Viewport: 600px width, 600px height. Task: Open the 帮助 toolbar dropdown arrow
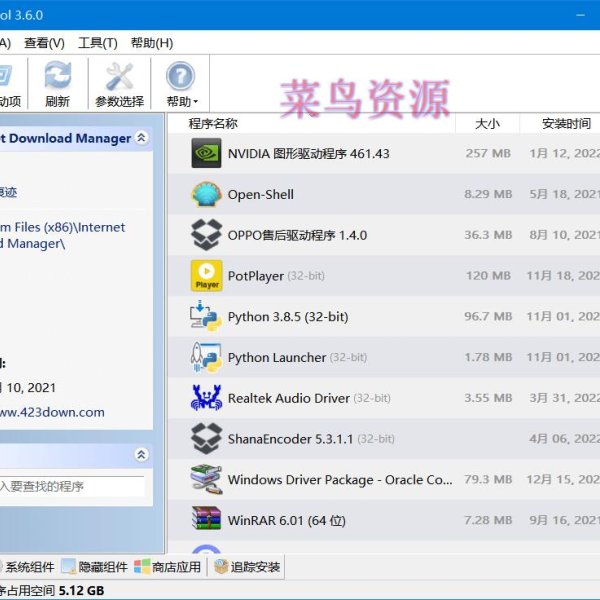click(196, 102)
